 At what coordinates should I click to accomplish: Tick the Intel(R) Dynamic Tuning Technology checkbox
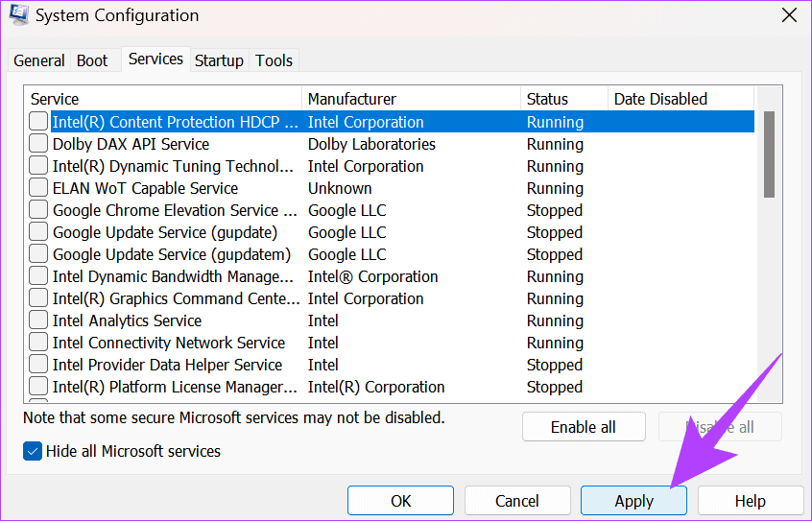click(x=38, y=166)
